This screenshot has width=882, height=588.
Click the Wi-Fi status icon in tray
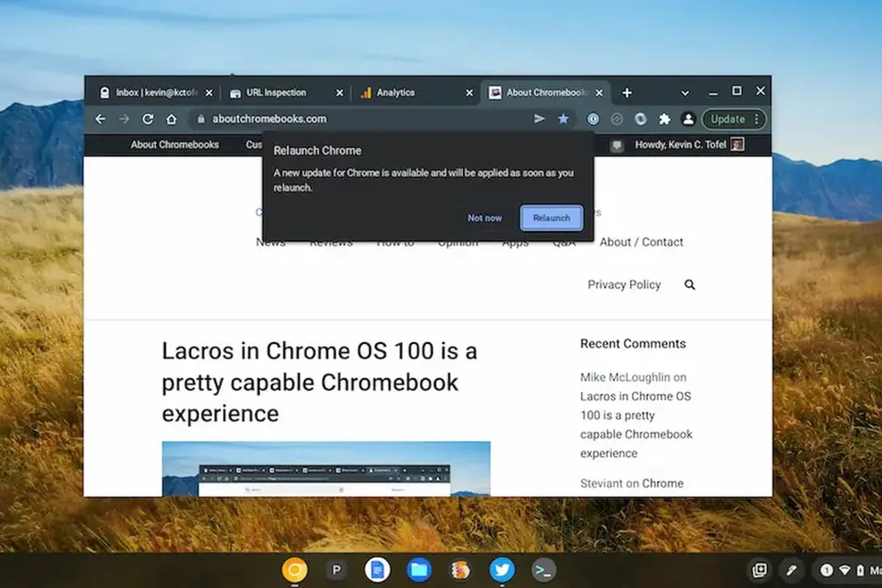(x=846, y=570)
